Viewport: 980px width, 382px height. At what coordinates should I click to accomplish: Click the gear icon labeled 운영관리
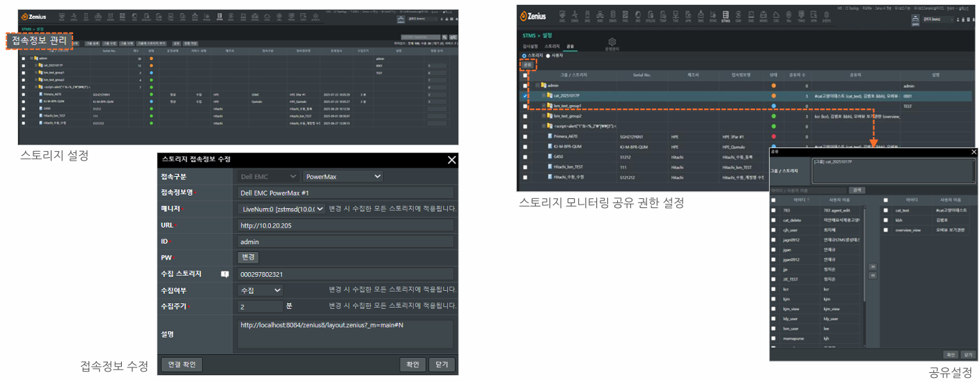tap(612, 44)
